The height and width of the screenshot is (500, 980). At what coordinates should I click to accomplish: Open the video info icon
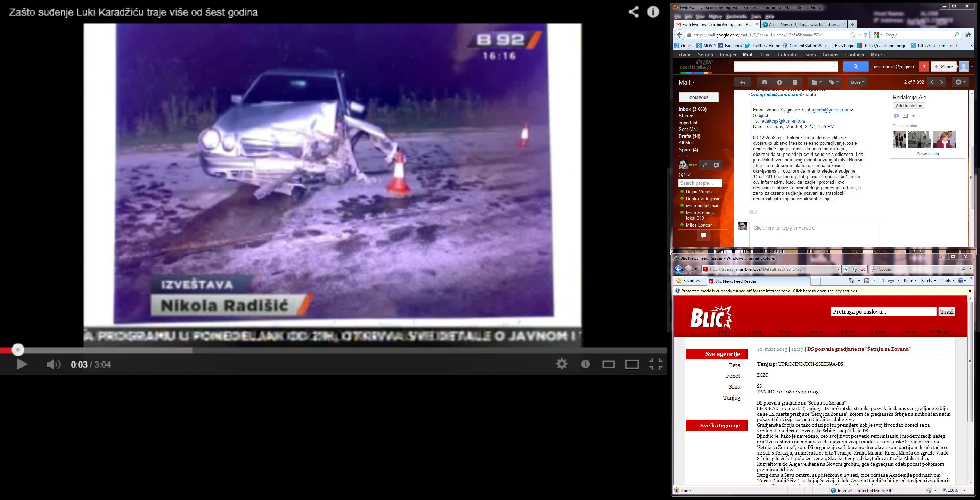tap(653, 12)
